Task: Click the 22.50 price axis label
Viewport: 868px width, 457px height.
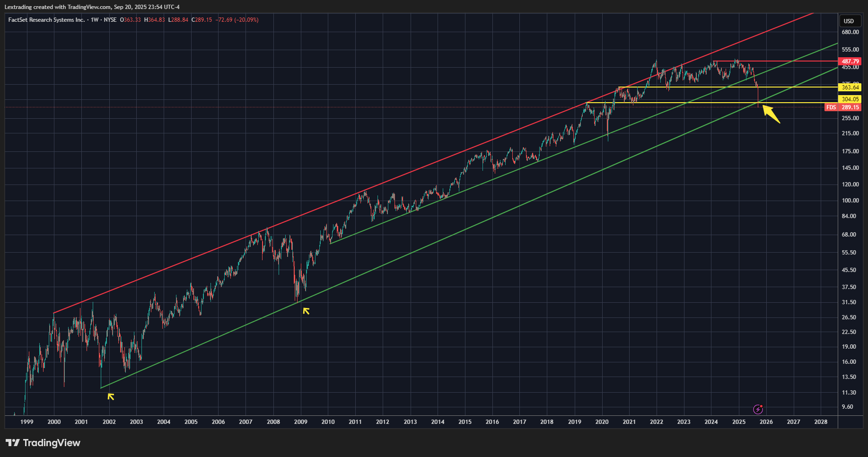Action: pyautogui.click(x=849, y=332)
